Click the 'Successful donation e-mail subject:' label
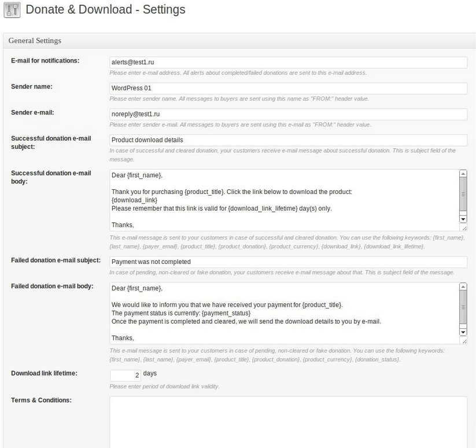476x448 pixels. pos(51,142)
